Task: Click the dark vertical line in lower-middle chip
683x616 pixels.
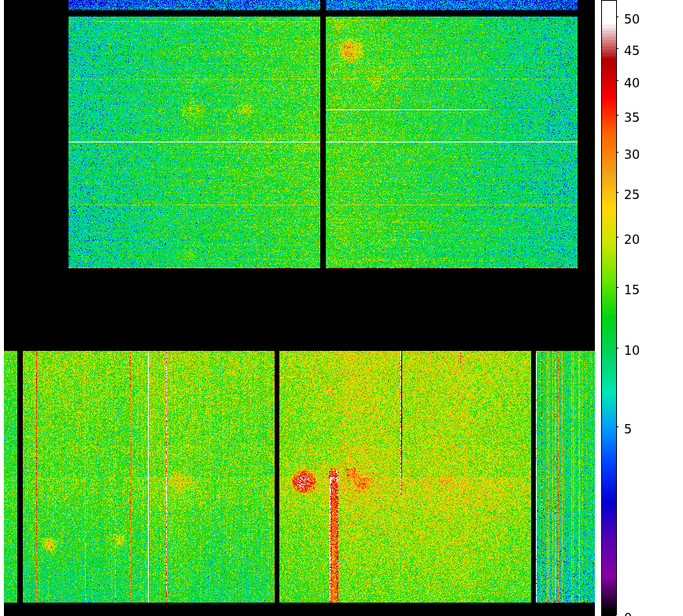Action: [x=401, y=425]
